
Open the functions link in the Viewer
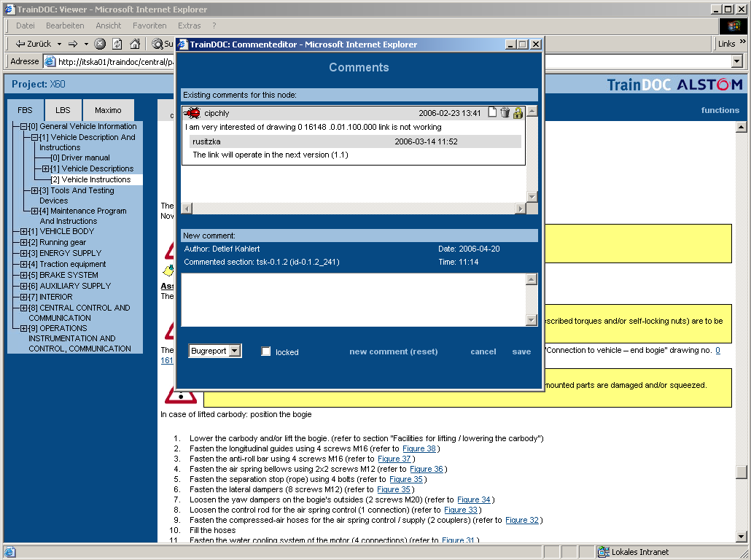click(x=720, y=110)
